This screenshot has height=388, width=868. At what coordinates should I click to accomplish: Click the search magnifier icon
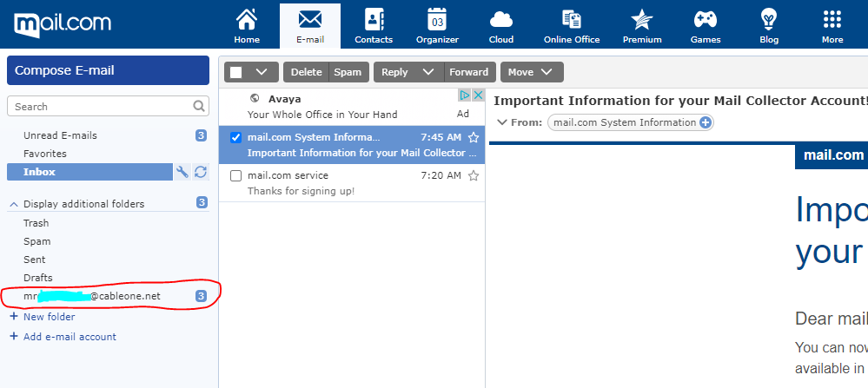coord(199,106)
